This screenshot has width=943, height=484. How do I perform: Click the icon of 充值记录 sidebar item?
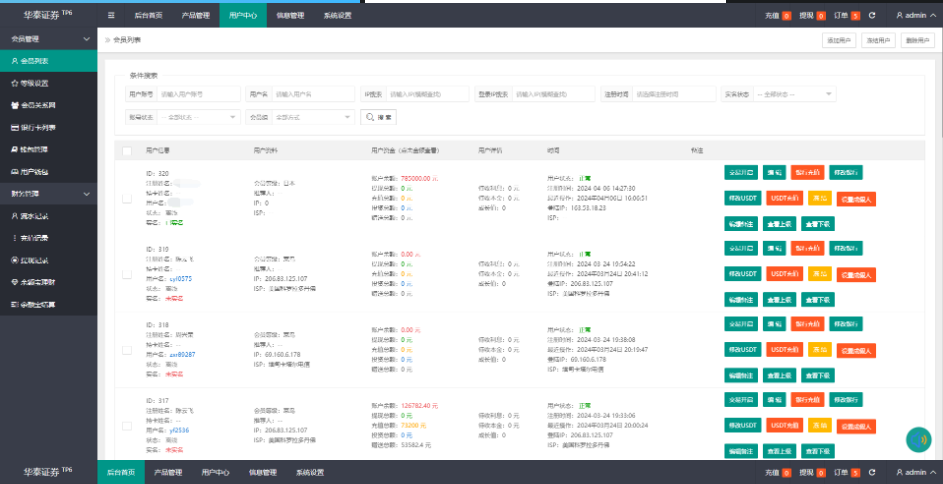pyautogui.click(x=15, y=238)
